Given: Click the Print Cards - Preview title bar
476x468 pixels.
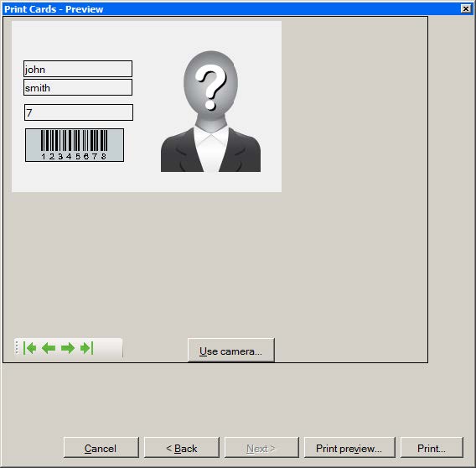Looking at the screenshot, I should [230, 9].
